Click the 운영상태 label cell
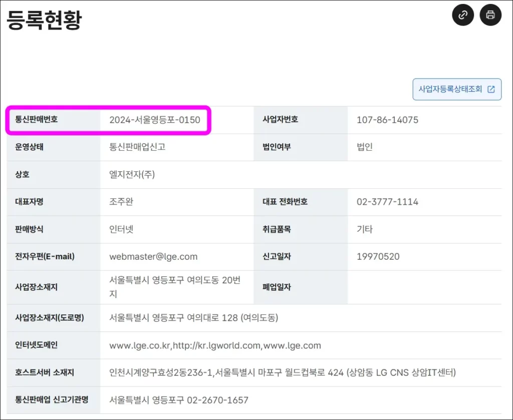The image size is (513, 420). (x=53, y=147)
